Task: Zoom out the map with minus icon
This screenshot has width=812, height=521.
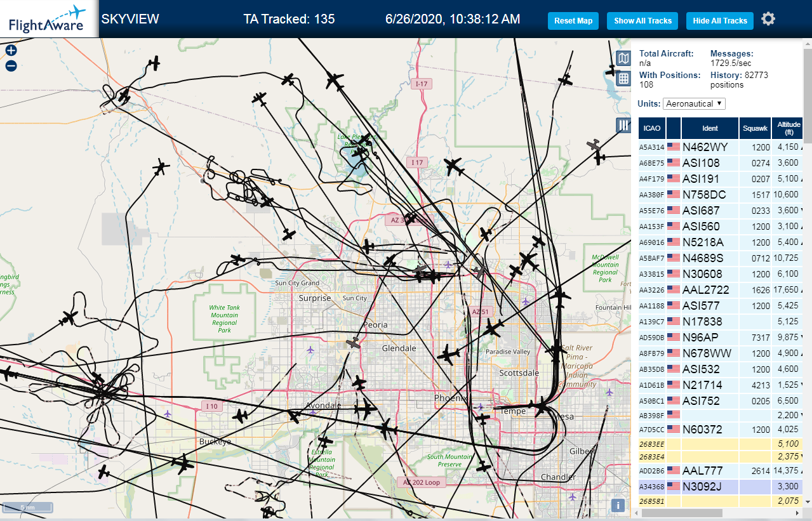Action: (x=11, y=65)
